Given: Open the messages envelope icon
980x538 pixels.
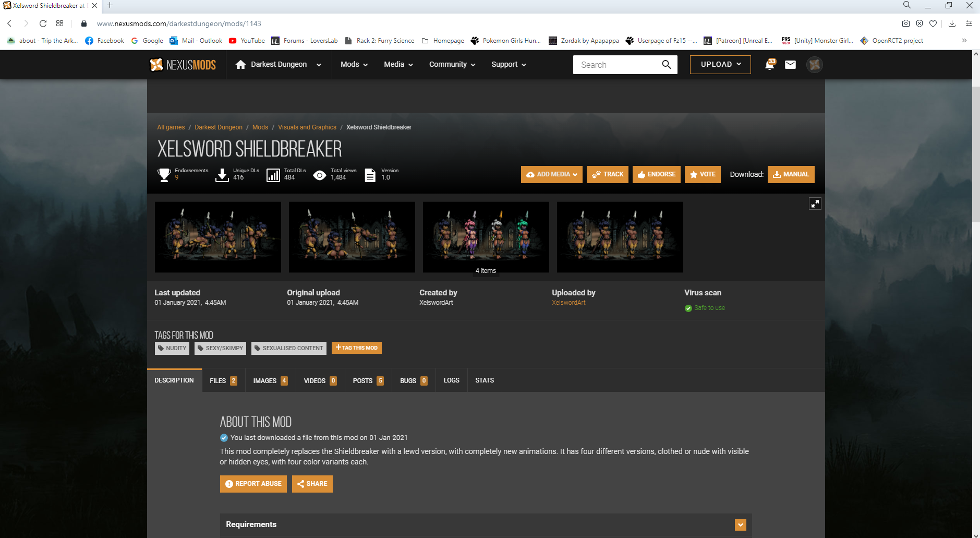Looking at the screenshot, I should (790, 65).
